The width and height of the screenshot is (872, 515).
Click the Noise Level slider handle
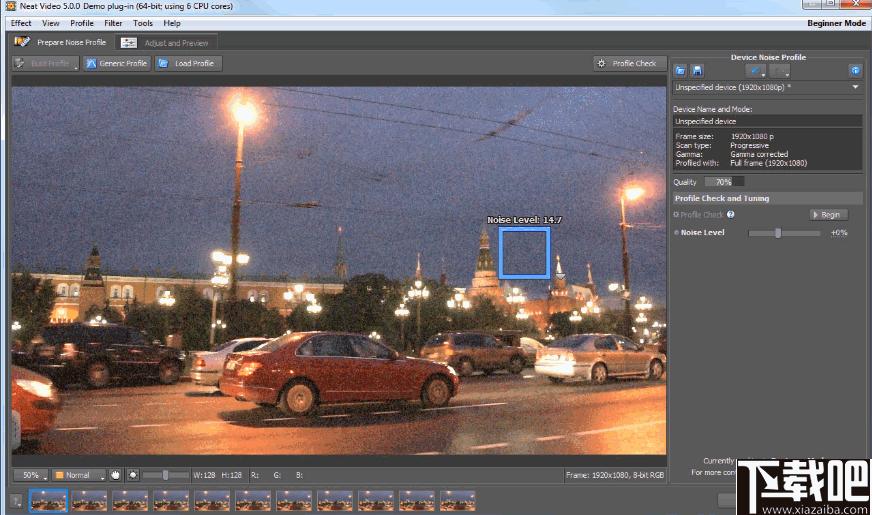[778, 232]
